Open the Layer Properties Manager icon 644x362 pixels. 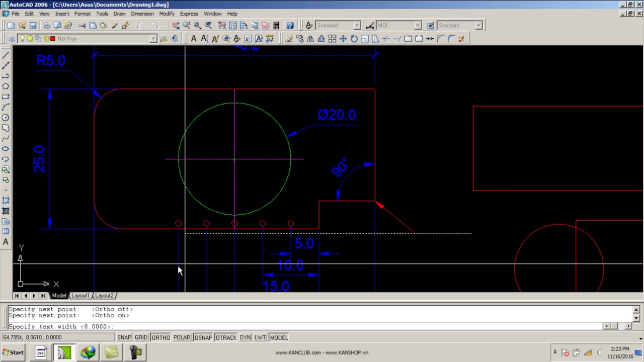pos(11,39)
